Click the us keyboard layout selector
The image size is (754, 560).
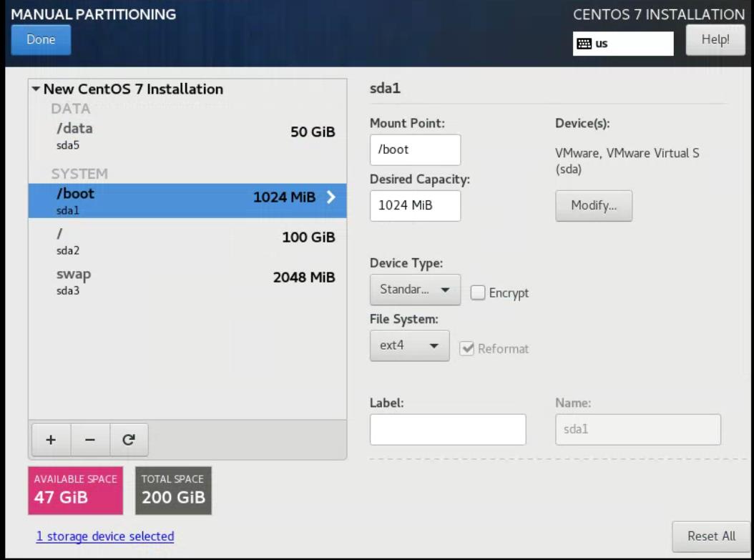623,44
